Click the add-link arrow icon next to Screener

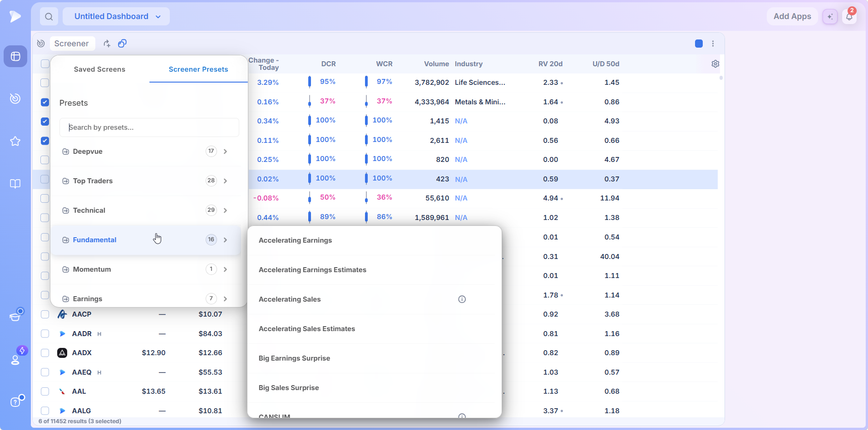(107, 44)
